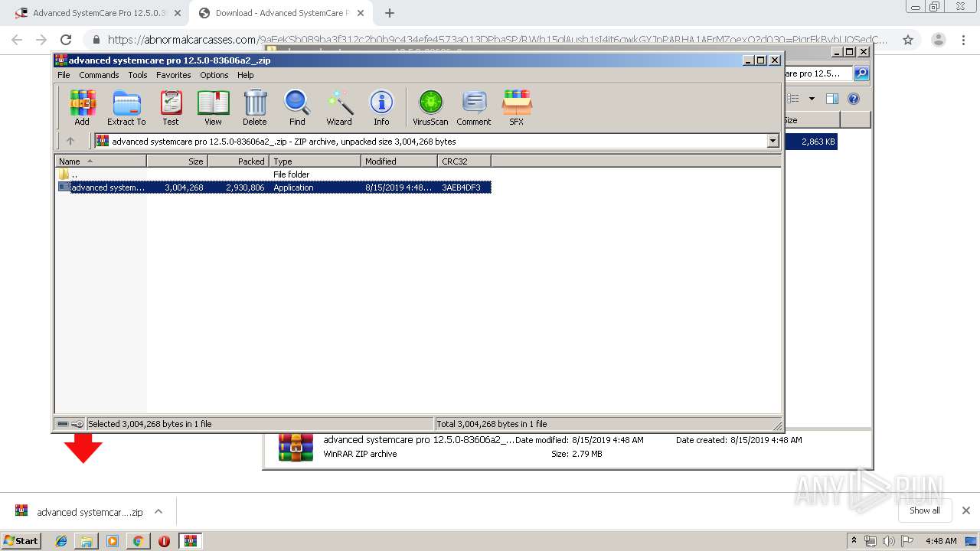The image size is (980, 551).
Task: Click the Find magnifier icon
Action: tap(297, 107)
